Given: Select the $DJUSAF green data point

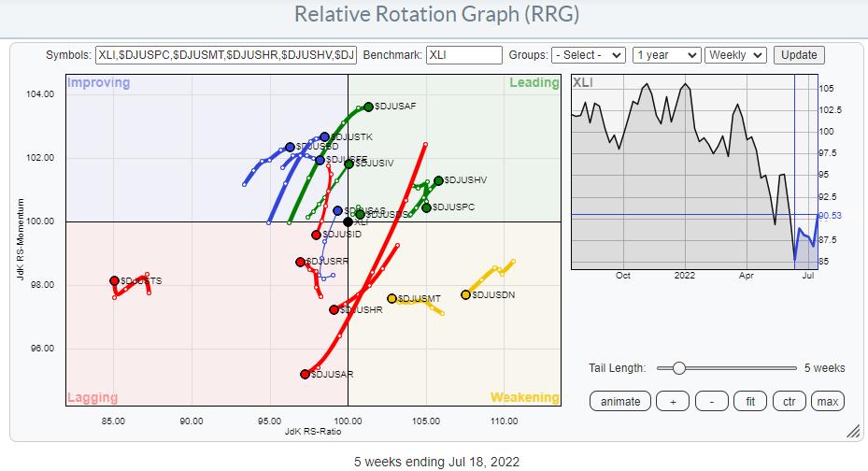Looking at the screenshot, I should pos(368,107).
